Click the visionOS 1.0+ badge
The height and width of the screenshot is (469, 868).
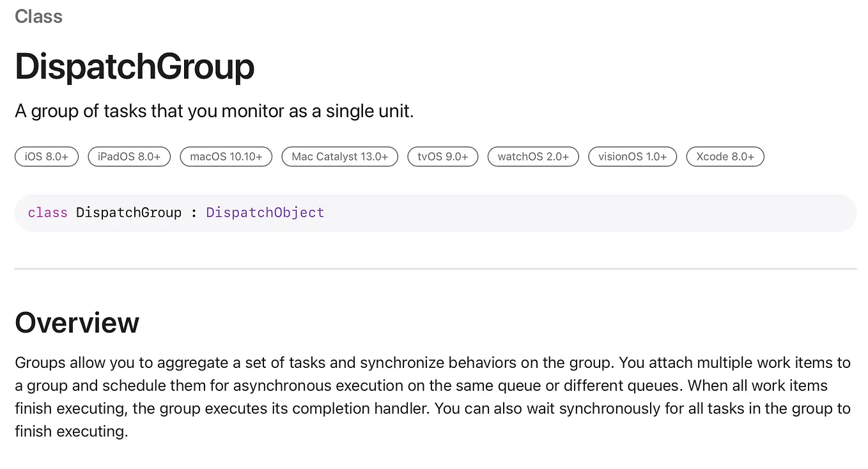point(633,157)
